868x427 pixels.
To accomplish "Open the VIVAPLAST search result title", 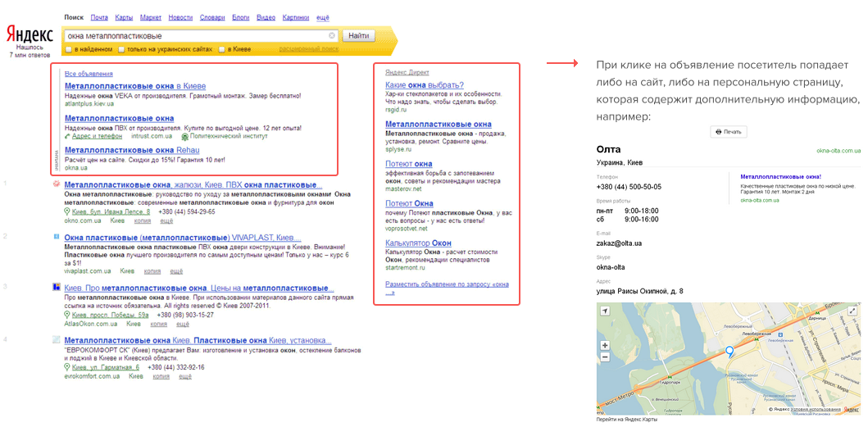I will (184, 237).
